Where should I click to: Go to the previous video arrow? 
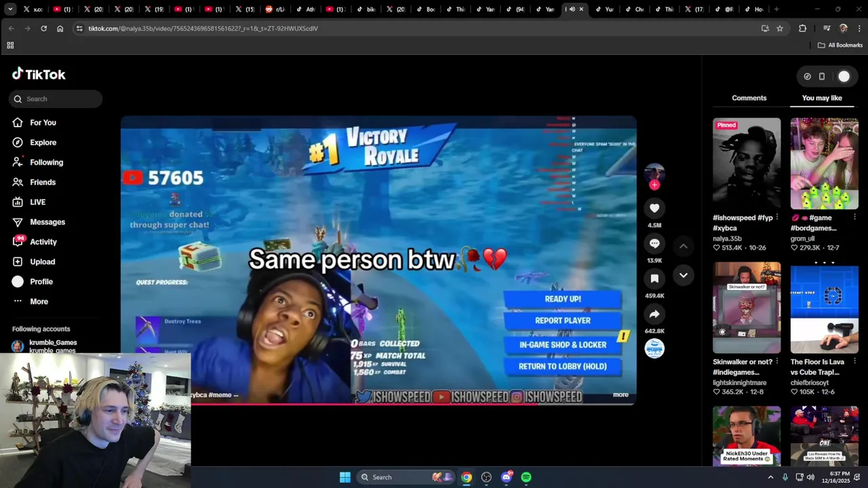click(x=684, y=246)
